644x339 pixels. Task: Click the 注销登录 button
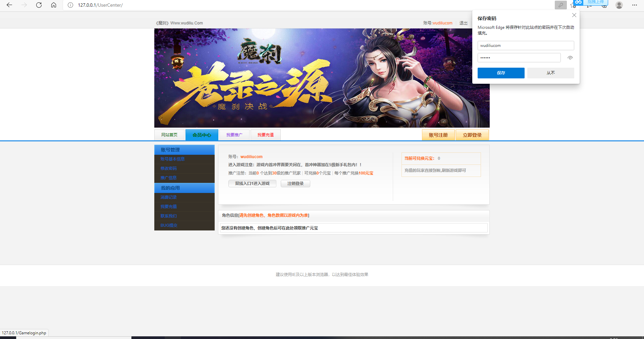click(295, 184)
